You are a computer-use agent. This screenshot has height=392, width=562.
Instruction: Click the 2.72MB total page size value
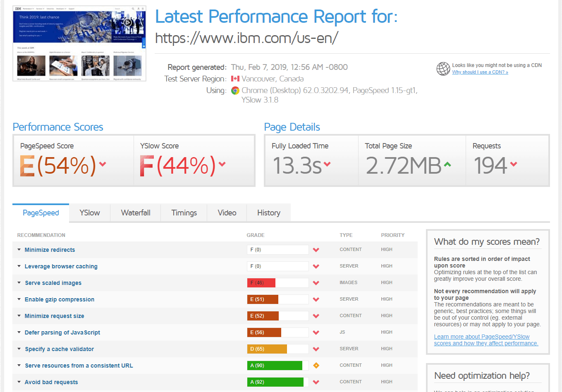pos(404,166)
